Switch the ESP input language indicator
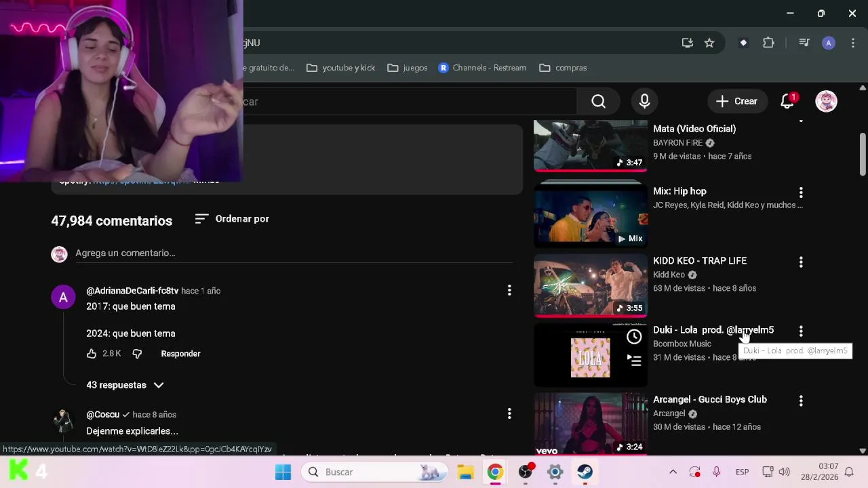 [743, 472]
